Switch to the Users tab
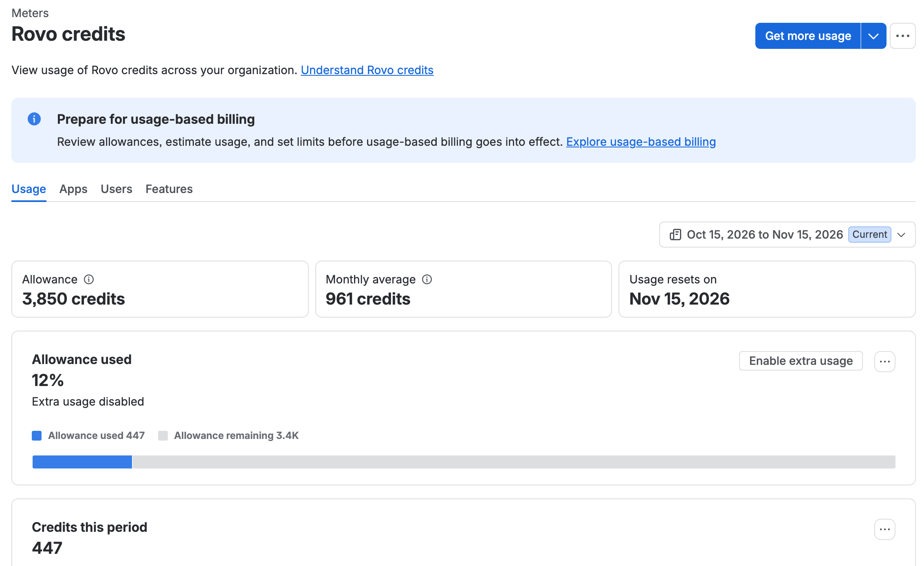 117,189
